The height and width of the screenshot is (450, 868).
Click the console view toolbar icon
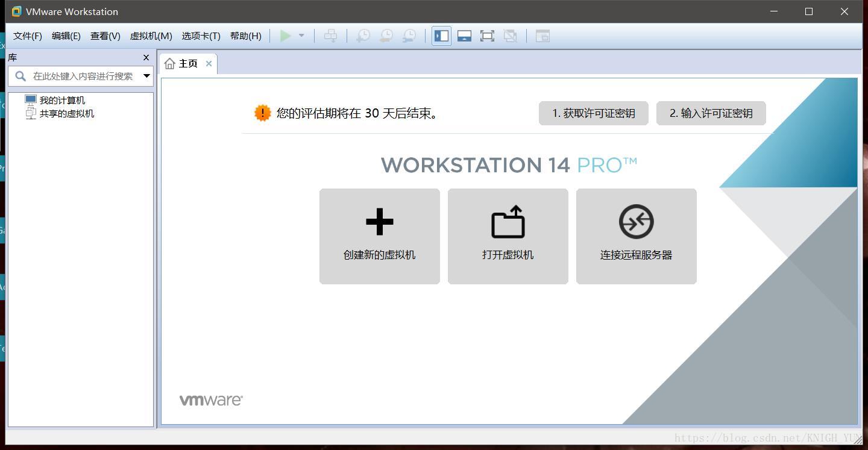[x=542, y=36]
